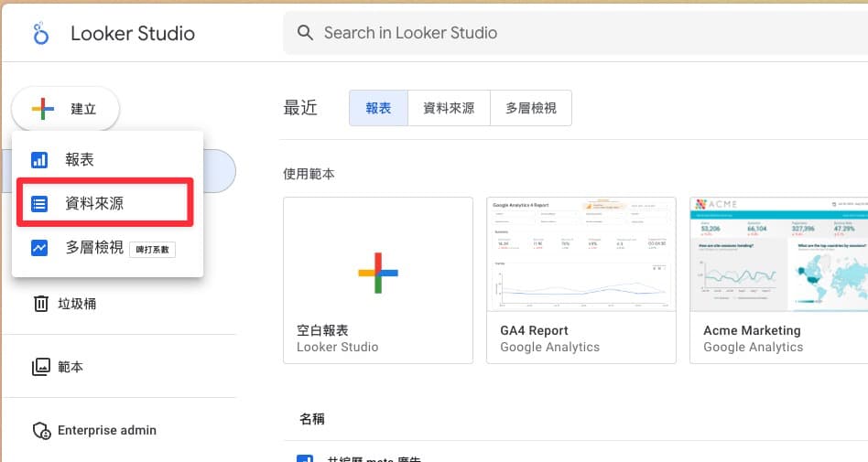Screen dimensions: 868x462
Task: Switch to the 多層檢視 filter tab
Action: (530, 108)
